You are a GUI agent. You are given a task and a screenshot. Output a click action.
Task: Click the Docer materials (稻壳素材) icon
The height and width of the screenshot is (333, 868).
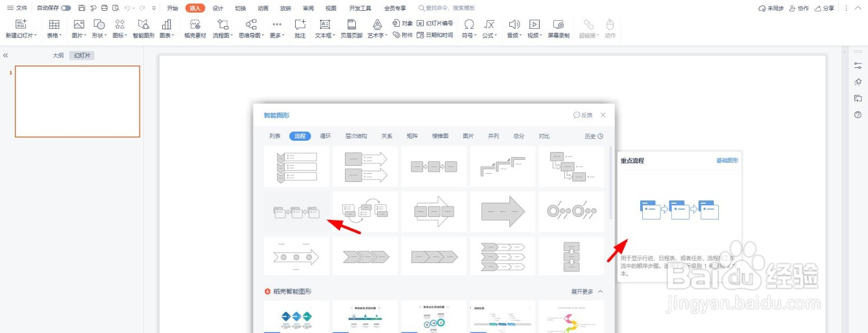coord(195,24)
